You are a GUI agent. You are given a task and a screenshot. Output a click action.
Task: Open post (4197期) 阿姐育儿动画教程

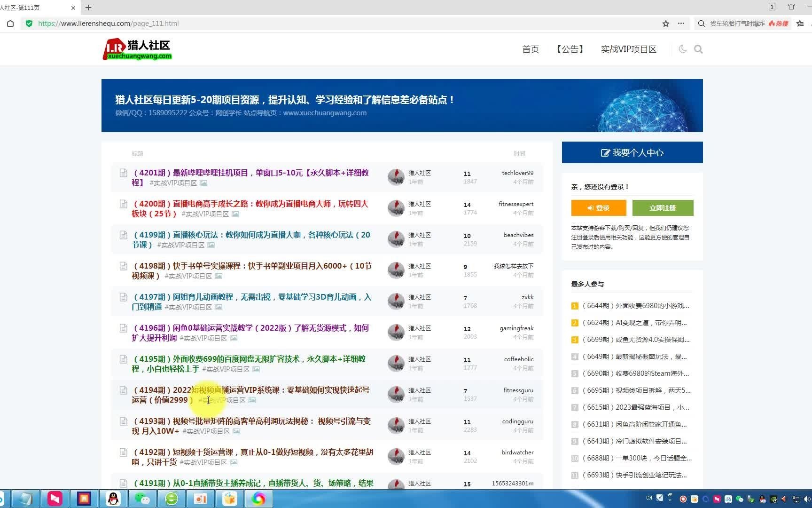(x=252, y=302)
